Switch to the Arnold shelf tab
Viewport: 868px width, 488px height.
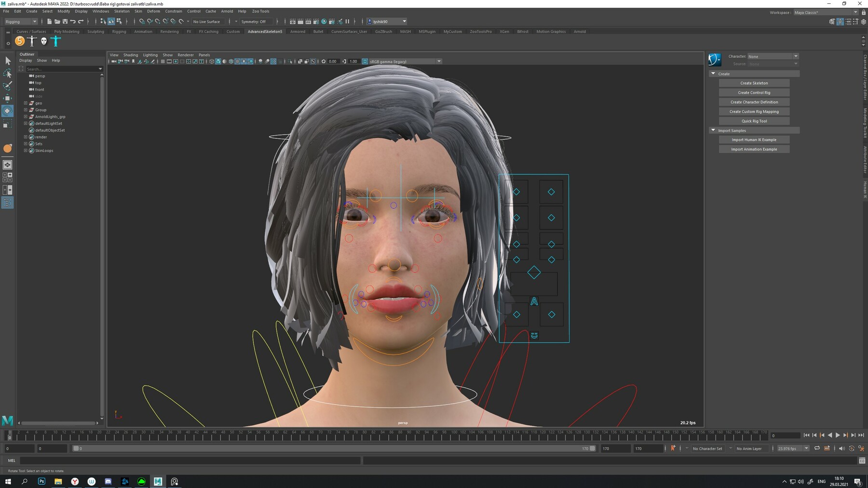(580, 31)
